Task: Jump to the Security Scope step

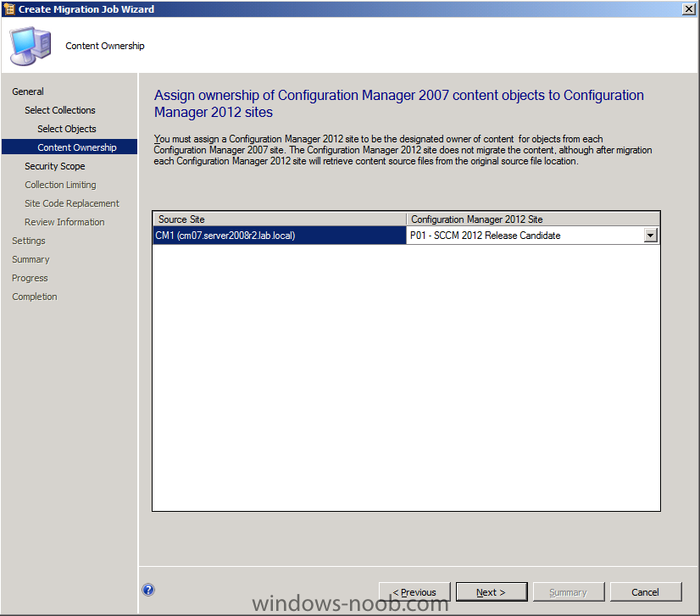Action: coord(54,166)
